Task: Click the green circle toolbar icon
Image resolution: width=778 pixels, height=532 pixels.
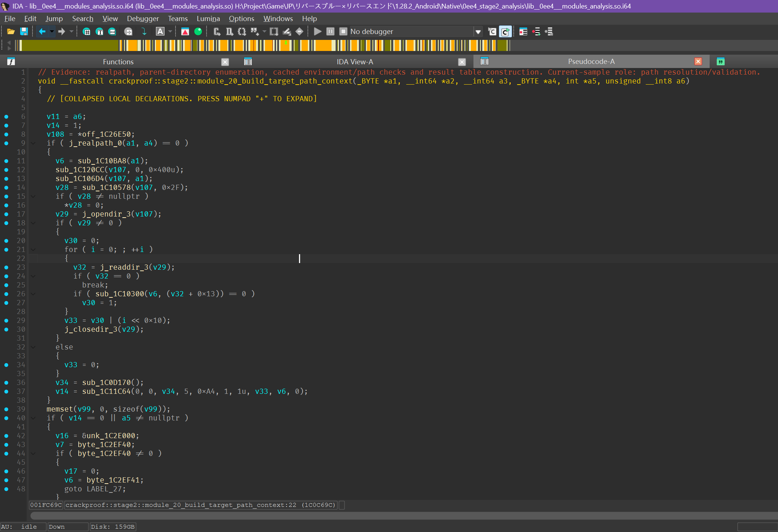Action: tap(198, 32)
